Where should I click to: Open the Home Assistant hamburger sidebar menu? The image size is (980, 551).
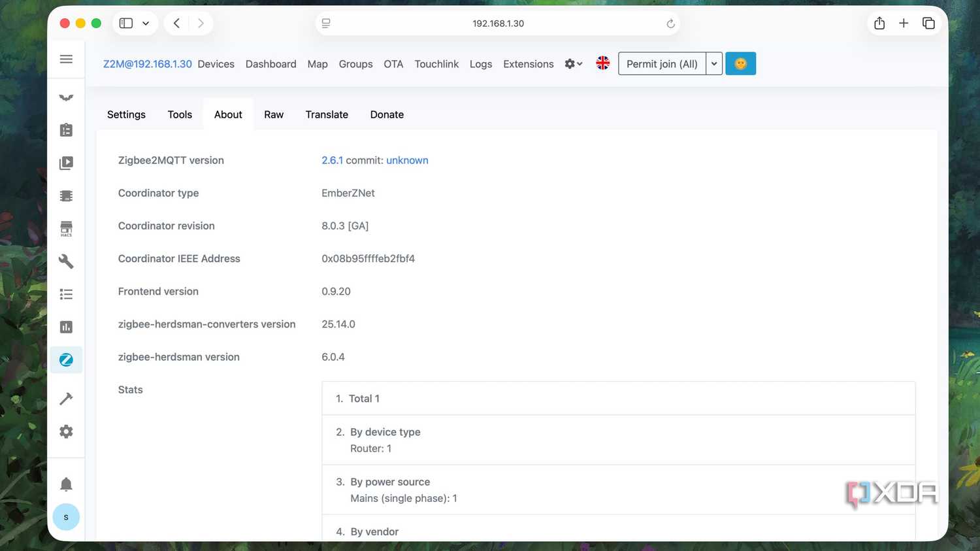click(66, 59)
